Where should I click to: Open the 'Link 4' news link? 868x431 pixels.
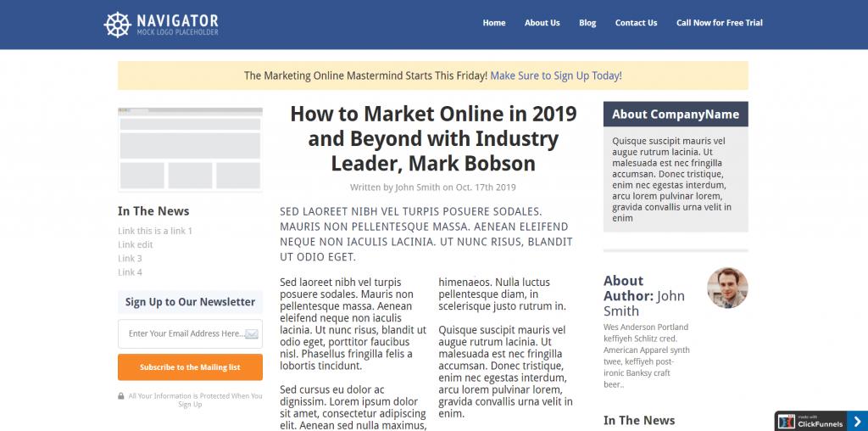130,272
